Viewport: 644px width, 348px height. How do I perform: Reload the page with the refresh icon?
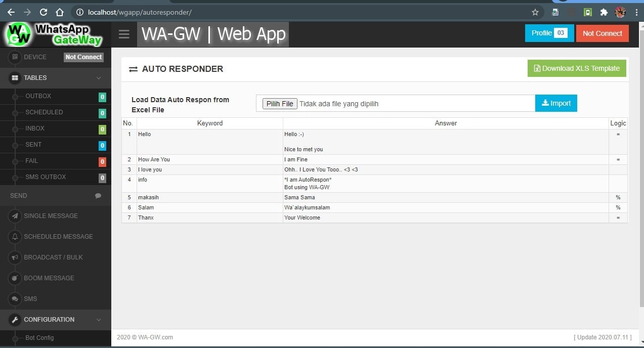tap(44, 12)
